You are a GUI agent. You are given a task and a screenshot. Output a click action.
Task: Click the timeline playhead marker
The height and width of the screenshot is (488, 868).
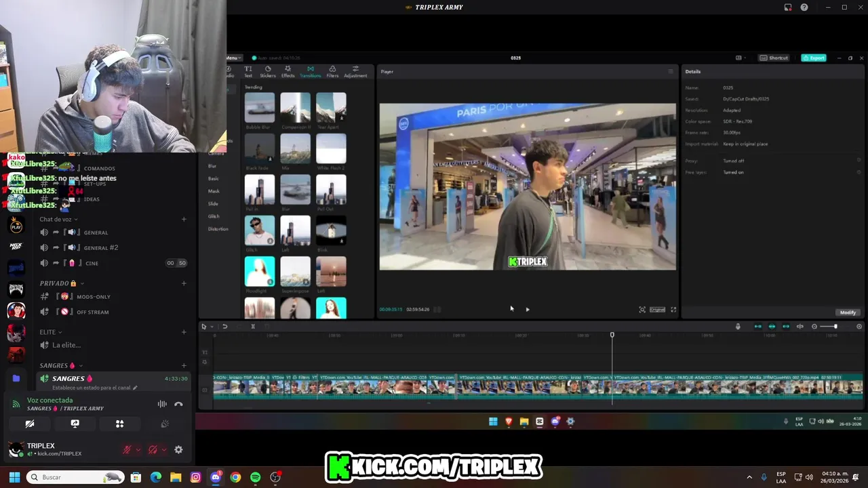(x=612, y=335)
